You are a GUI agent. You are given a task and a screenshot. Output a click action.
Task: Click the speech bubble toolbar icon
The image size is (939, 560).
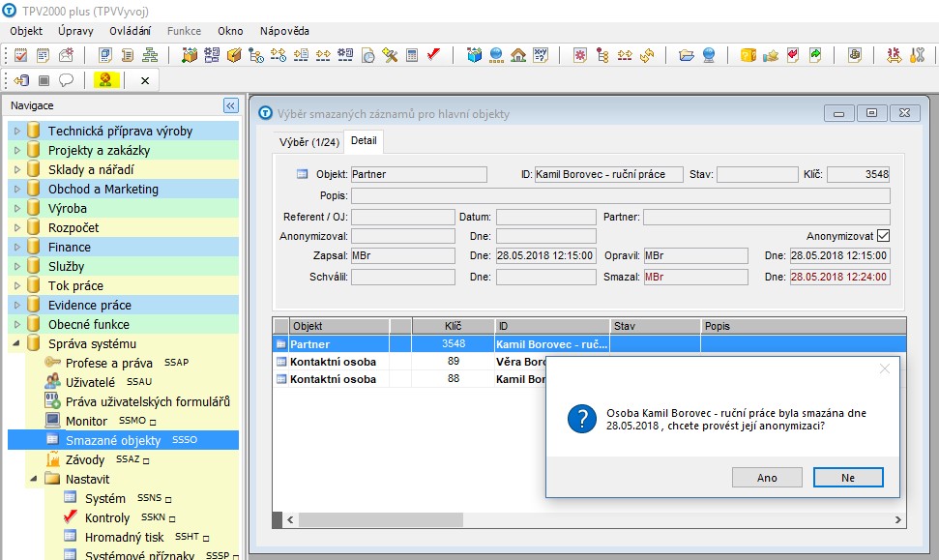(x=66, y=80)
